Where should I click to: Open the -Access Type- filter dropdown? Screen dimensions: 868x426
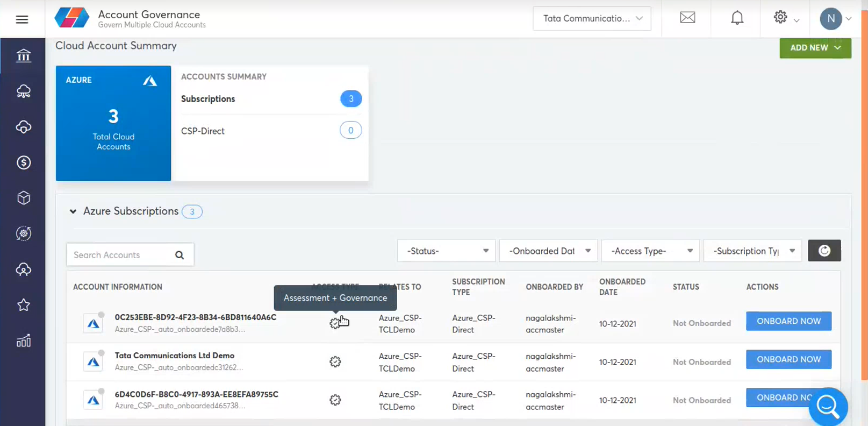click(x=650, y=251)
